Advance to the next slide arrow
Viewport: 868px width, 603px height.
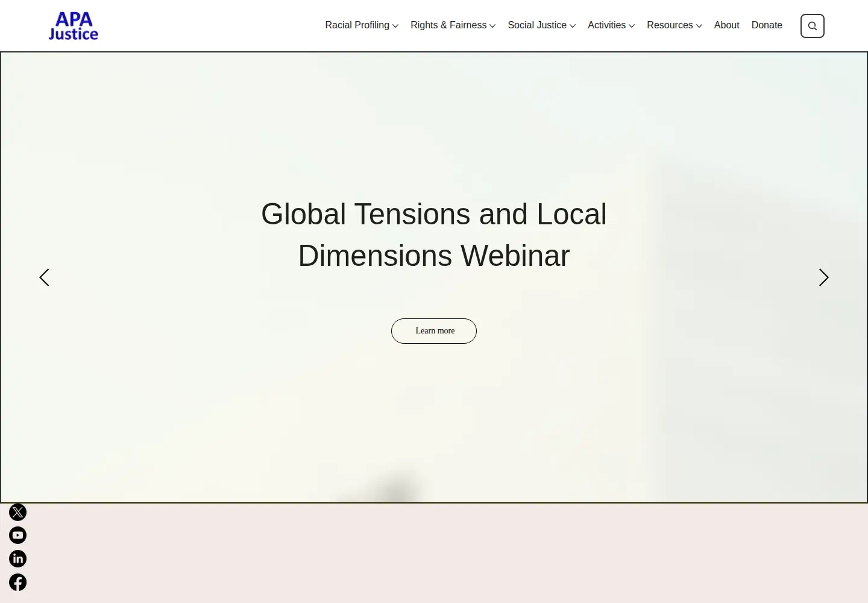824,277
